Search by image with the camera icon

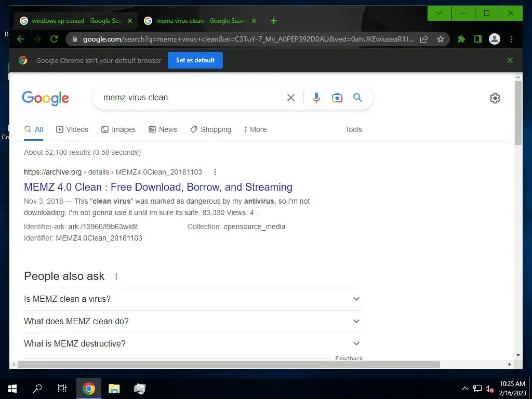[x=337, y=98]
